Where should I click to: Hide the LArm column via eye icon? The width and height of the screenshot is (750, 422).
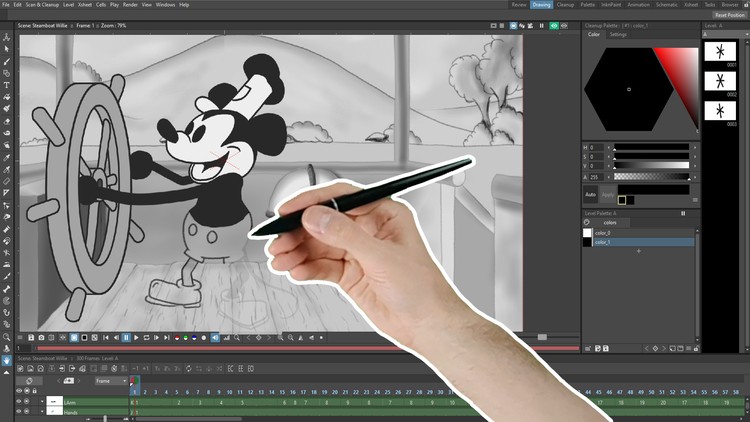point(19,401)
